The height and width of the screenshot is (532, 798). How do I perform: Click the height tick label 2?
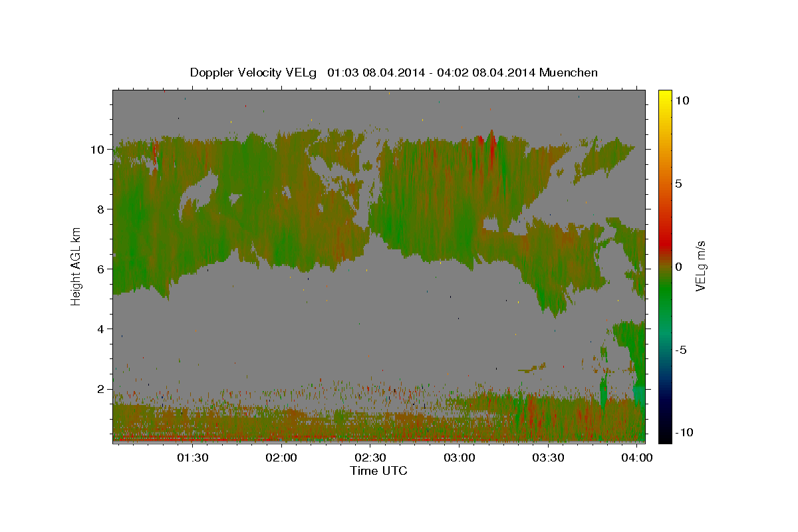[x=101, y=389]
